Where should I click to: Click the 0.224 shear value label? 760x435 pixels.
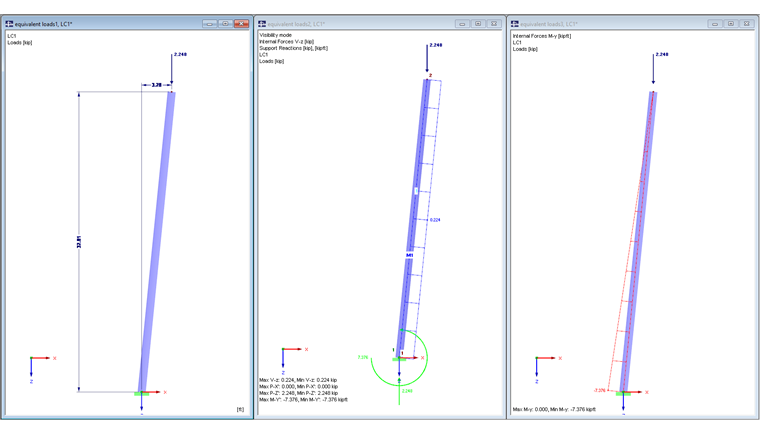[435, 220]
